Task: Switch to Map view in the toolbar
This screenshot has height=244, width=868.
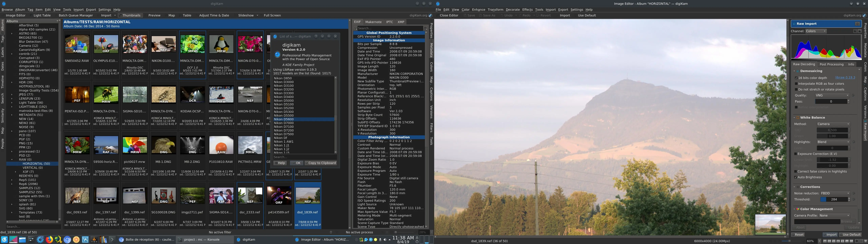Action: coord(172,15)
